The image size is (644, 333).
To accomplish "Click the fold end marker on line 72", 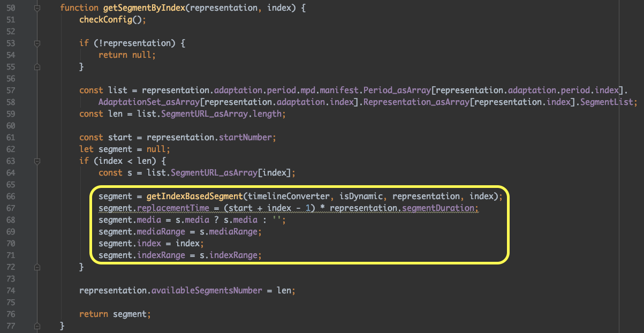I will (37, 267).
